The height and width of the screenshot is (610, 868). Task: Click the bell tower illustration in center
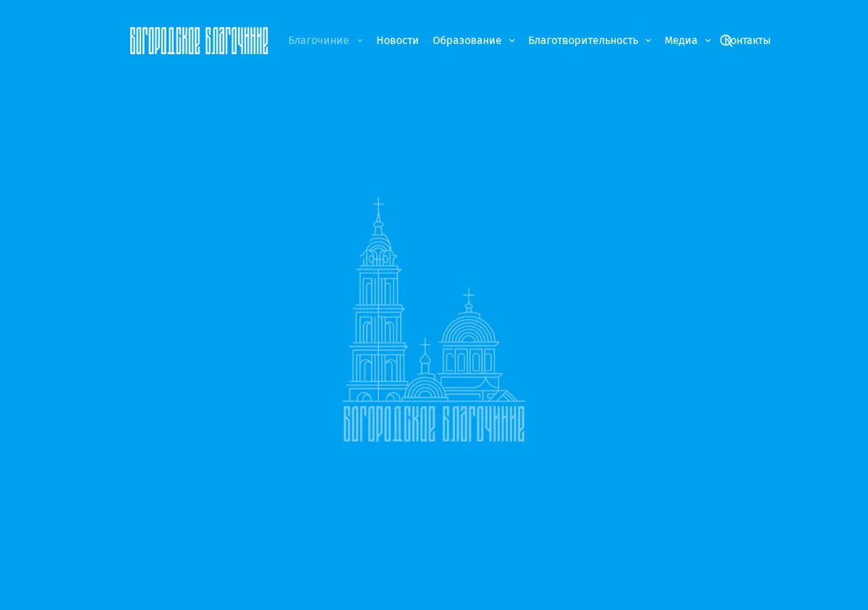378,299
